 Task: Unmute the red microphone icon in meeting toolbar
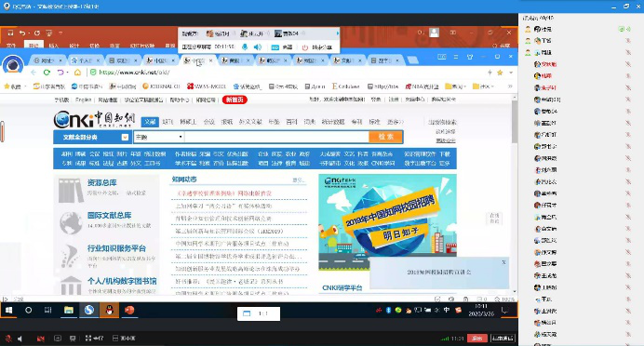point(8,339)
